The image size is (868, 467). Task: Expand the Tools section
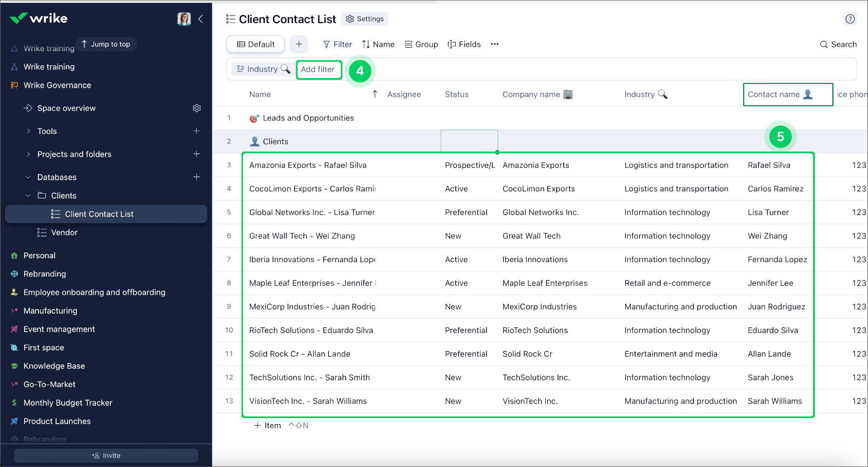point(28,131)
